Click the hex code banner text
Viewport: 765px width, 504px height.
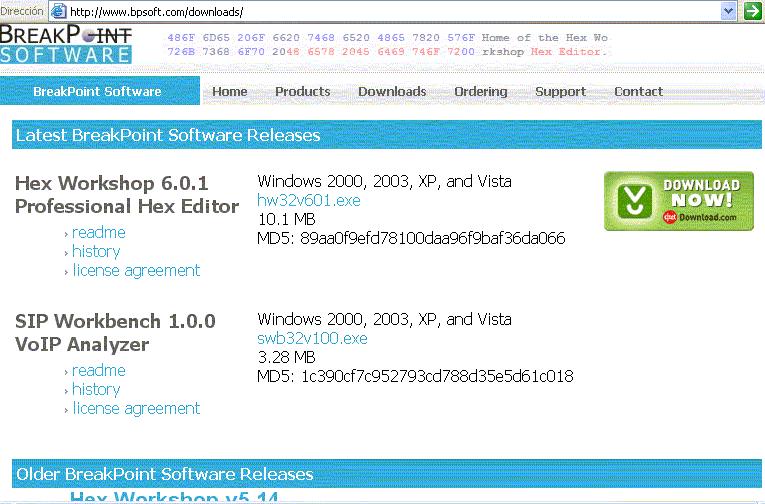pos(388,44)
